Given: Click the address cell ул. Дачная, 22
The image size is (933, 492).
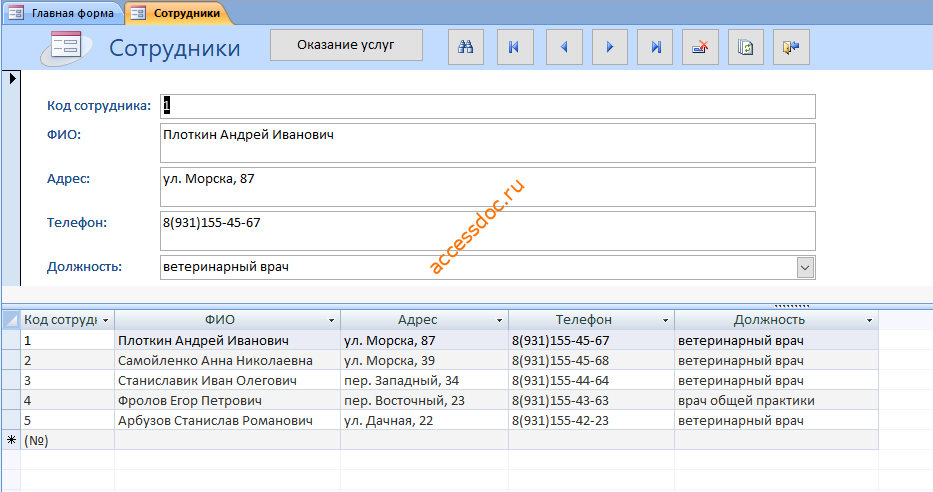Looking at the screenshot, I should (424, 420).
